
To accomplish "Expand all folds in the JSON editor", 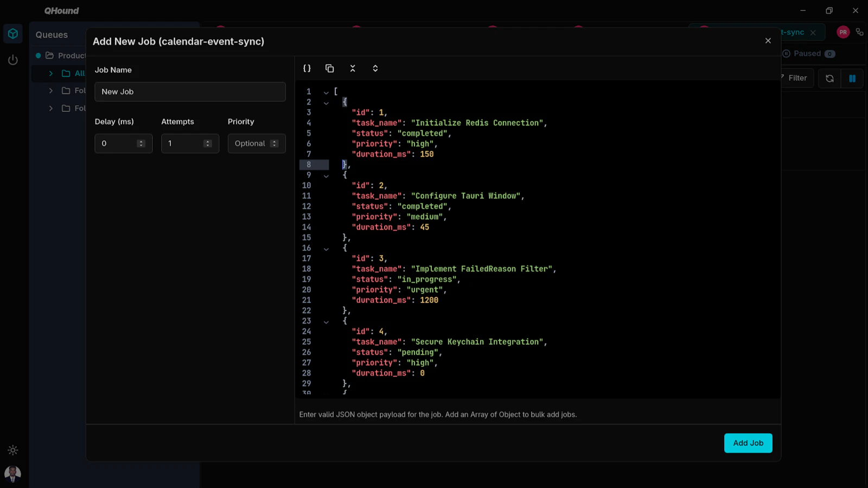I will [375, 68].
